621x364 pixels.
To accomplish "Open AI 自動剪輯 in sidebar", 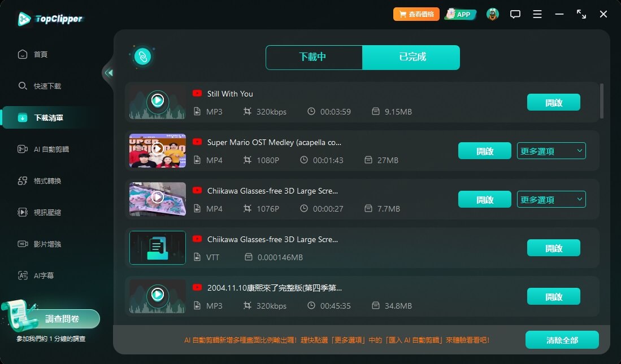I will point(43,149).
